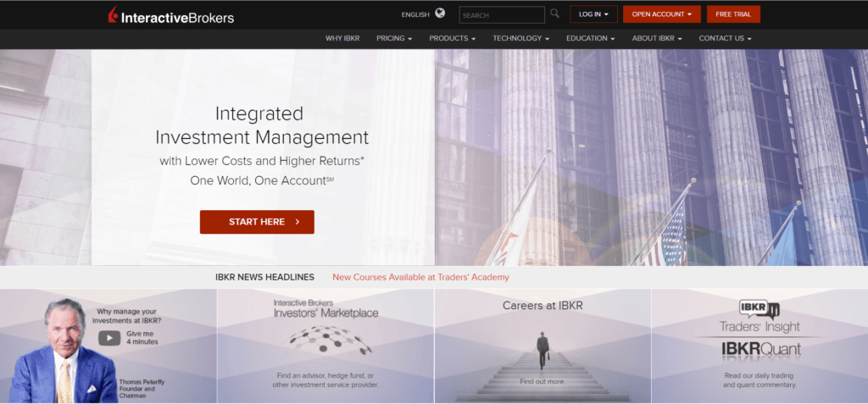Click the START HERE button
The width and height of the screenshot is (868, 404).
[x=257, y=222]
